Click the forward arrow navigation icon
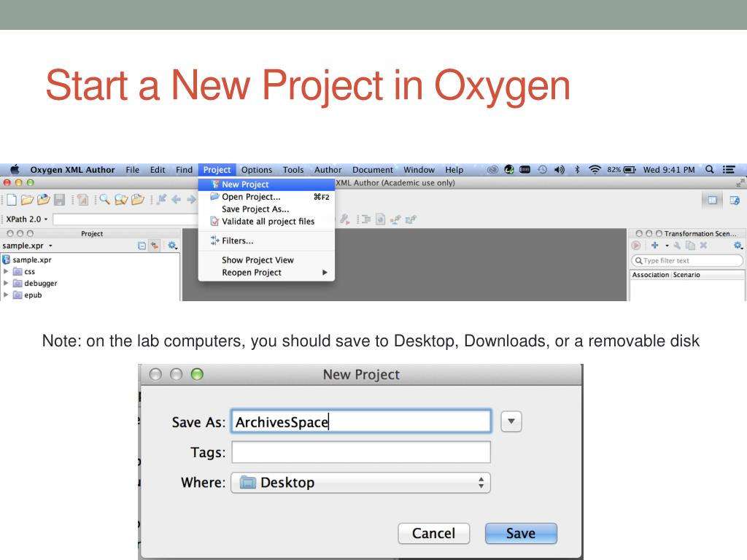Viewport: 747px width, 560px height. (191, 200)
